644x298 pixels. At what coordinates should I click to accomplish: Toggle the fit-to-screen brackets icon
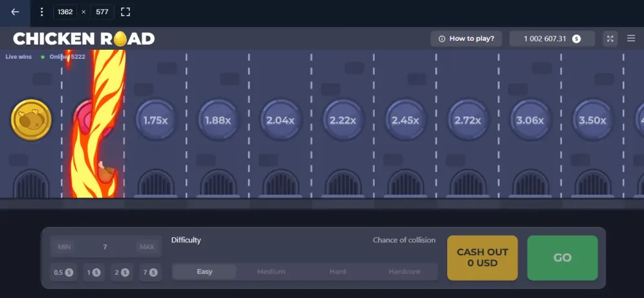tap(126, 12)
